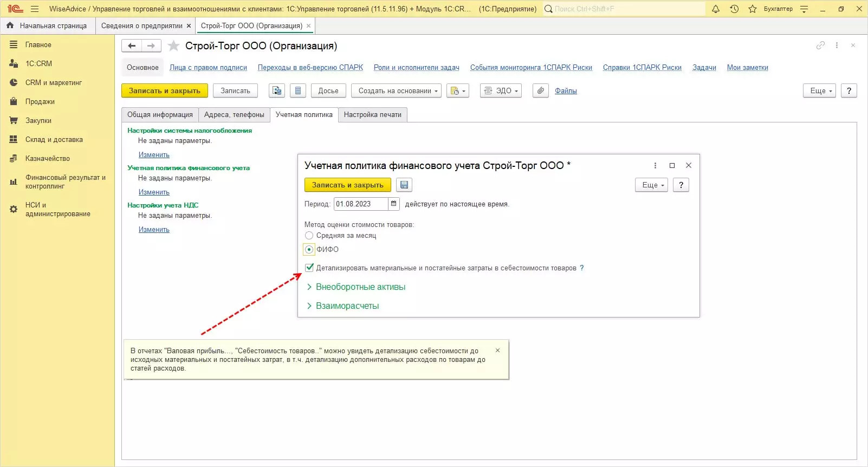Switch to Общая информация tab
Viewport: 868px width, 467px height.
pyautogui.click(x=160, y=115)
